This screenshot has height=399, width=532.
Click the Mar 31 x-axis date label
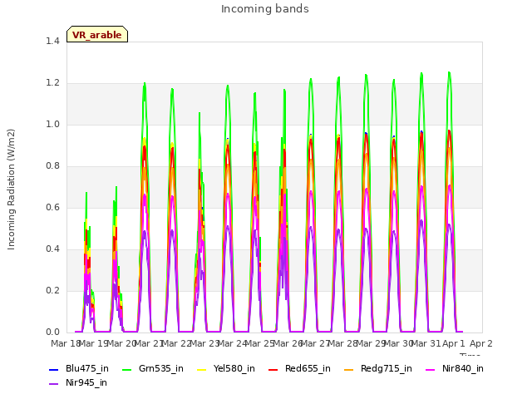[426, 343]
